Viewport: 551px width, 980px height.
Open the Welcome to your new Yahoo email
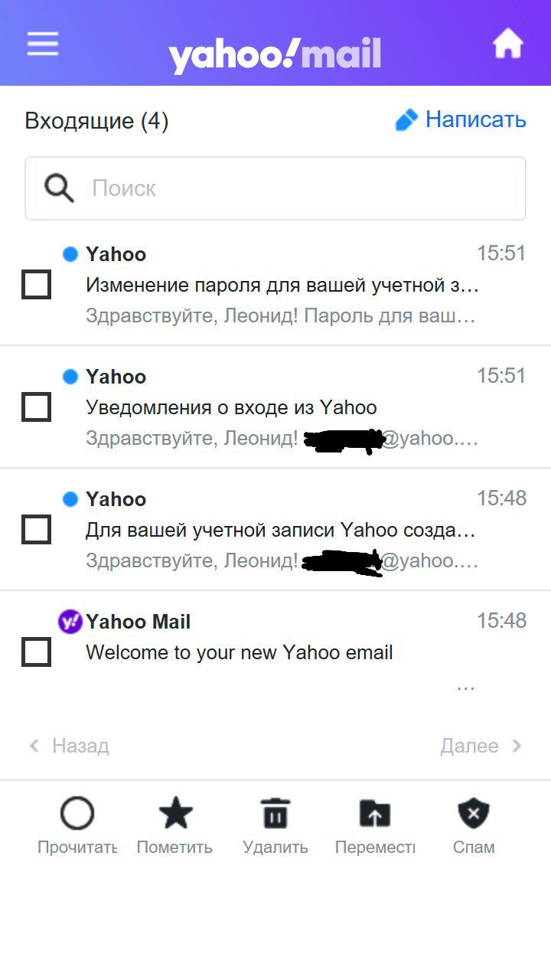point(240,652)
